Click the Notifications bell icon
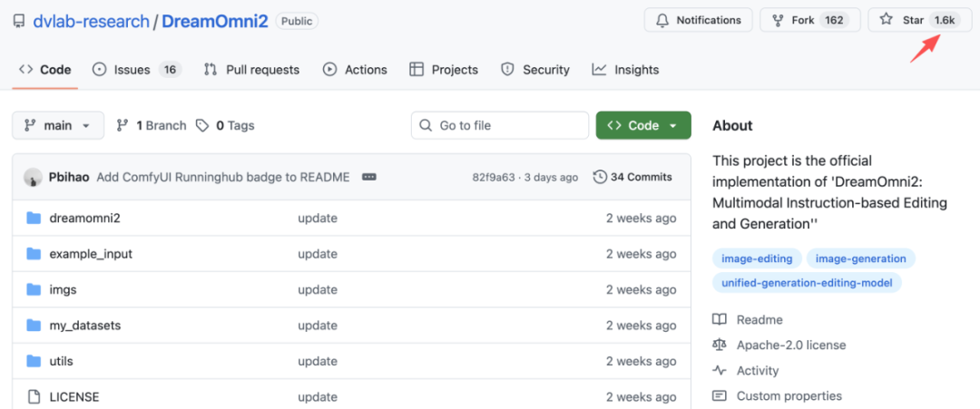This screenshot has height=409, width=980. tap(662, 20)
